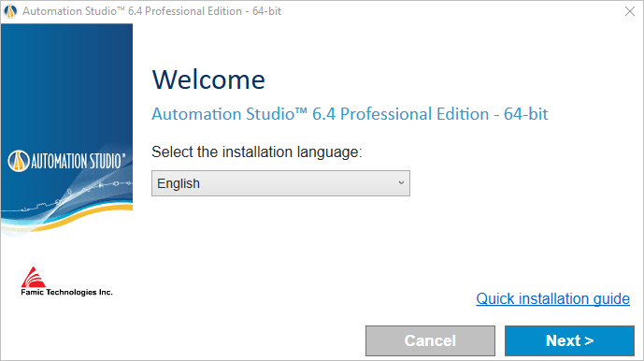The image size is (644, 361).
Task: Click the blue product name subtitle text
Action: coord(350,114)
